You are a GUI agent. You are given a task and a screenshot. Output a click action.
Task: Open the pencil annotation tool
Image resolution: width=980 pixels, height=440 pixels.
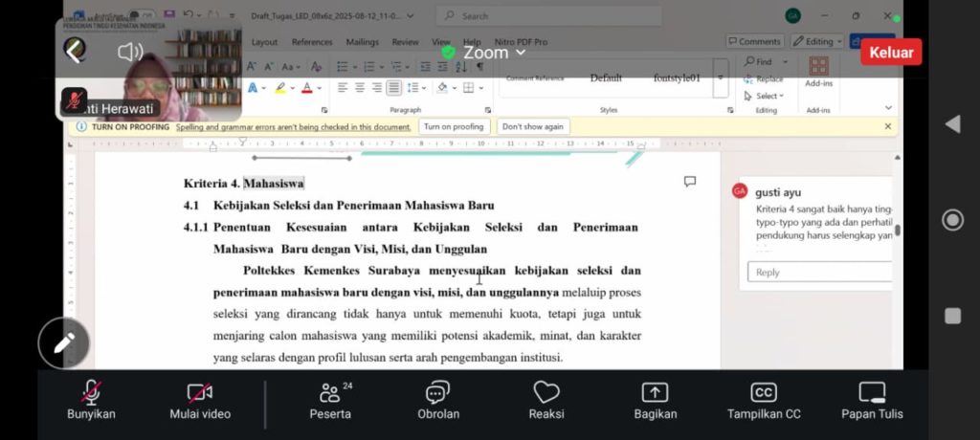(x=64, y=342)
